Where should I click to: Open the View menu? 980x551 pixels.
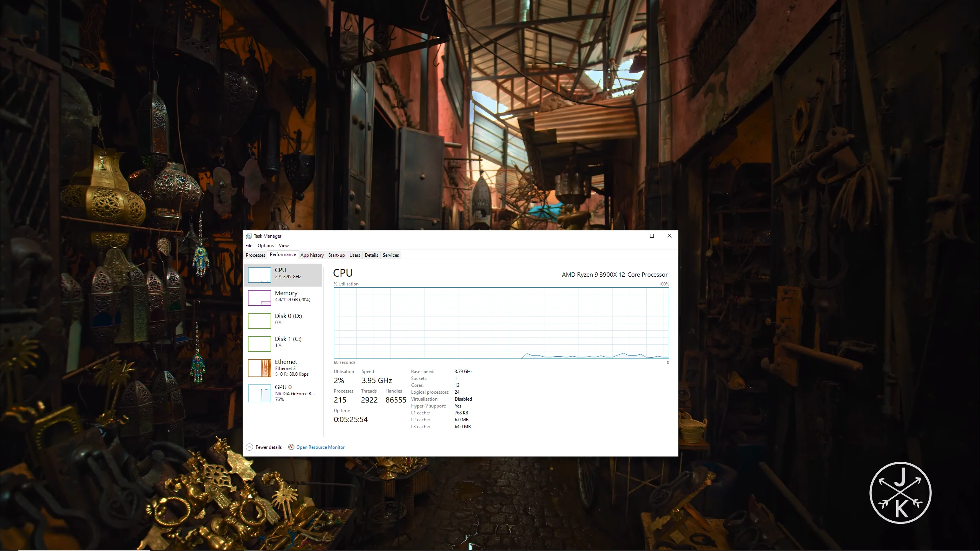284,246
